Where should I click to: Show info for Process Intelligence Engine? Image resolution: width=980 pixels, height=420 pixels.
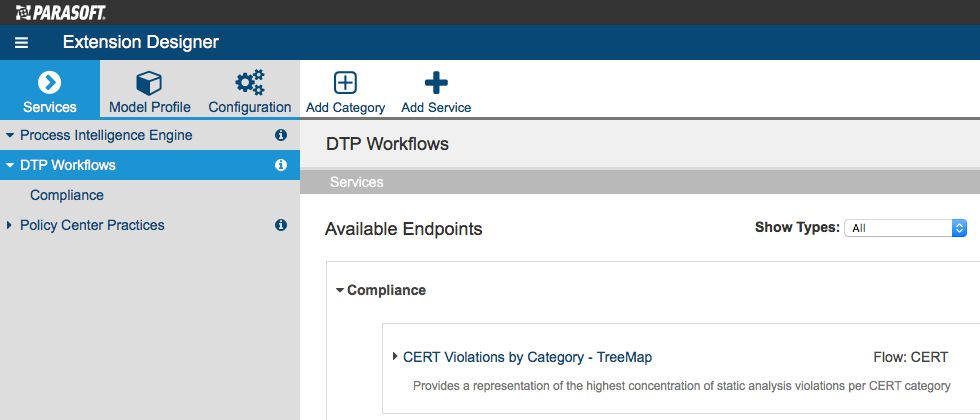pyautogui.click(x=281, y=135)
